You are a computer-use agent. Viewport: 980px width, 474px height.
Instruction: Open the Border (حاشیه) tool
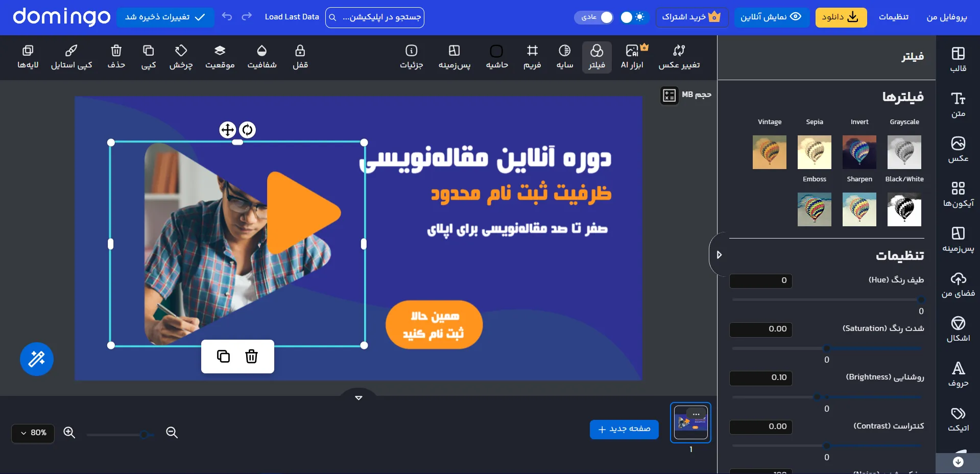pyautogui.click(x=497, y=57)
